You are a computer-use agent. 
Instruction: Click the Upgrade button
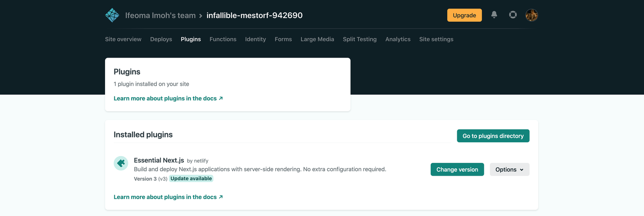pyautogui.click(x=464, y=15)
